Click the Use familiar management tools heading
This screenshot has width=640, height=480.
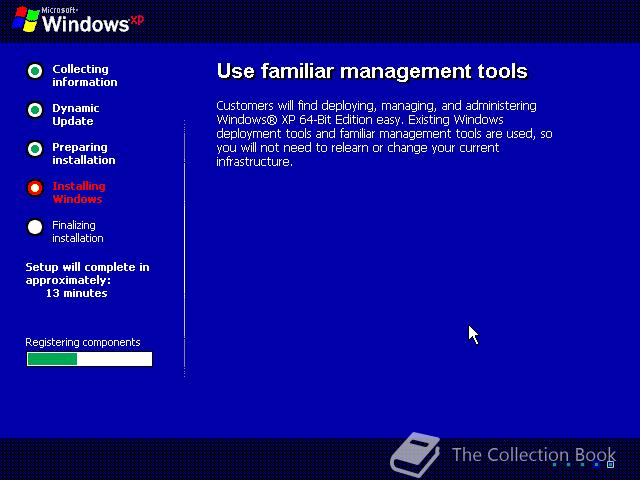tap(372, 71)
